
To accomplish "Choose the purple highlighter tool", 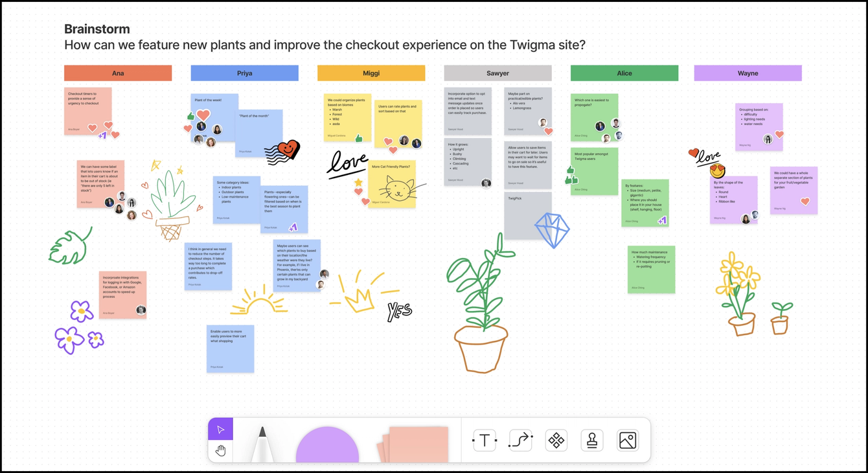I will [x=327, y=447].
